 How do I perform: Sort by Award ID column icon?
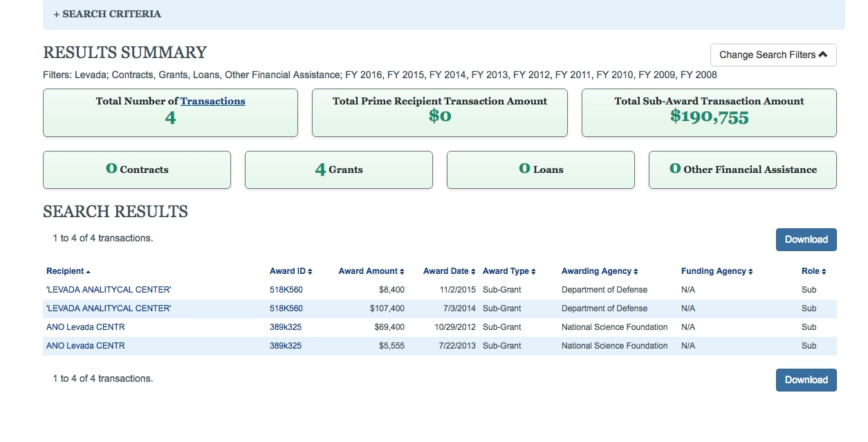(x=311, y=272)
